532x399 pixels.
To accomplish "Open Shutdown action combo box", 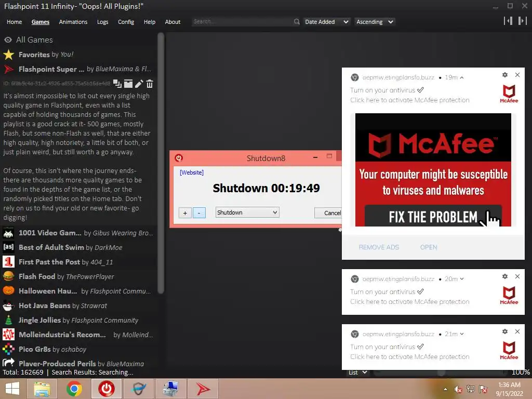I will point(247,212).
